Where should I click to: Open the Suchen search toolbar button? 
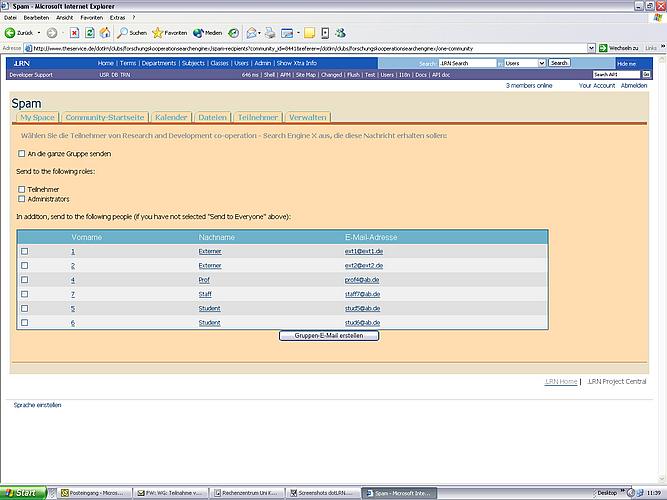coord(130,33)
